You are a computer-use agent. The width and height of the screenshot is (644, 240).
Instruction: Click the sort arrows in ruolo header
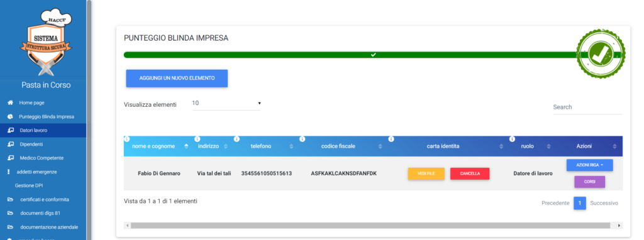tap(548, 146)
